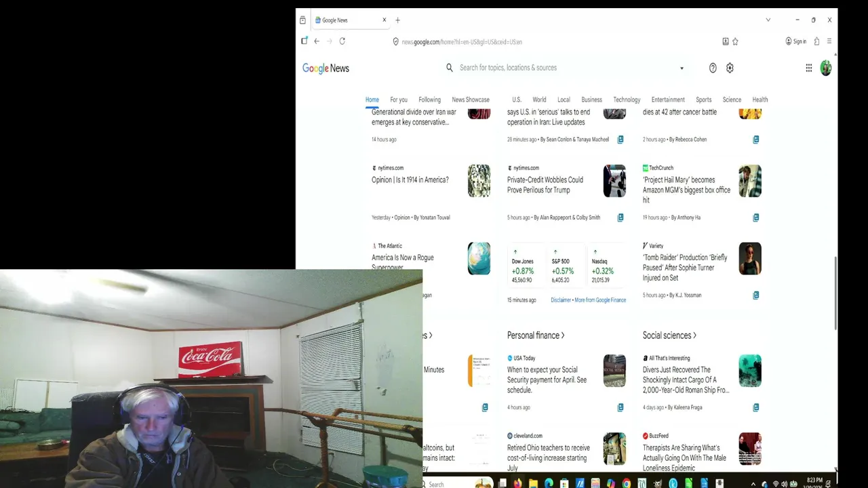
Task: Open full coverage icon for Roman Ship story
Action: coord(756,407)
